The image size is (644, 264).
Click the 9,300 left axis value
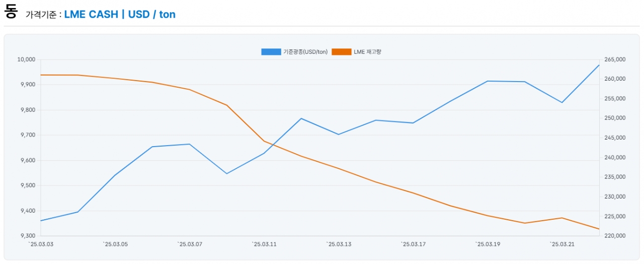[x=27, y=236]
